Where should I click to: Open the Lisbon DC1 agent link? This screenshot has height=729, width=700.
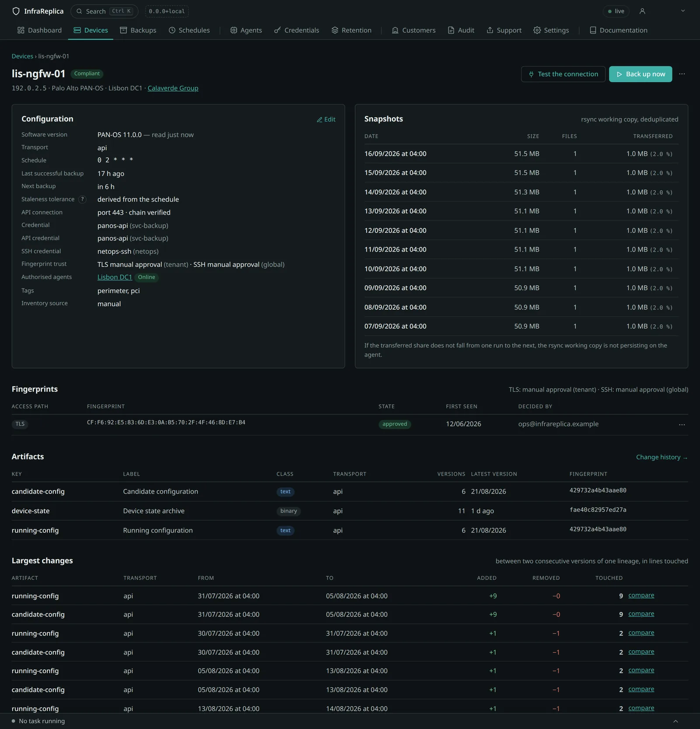115,277
